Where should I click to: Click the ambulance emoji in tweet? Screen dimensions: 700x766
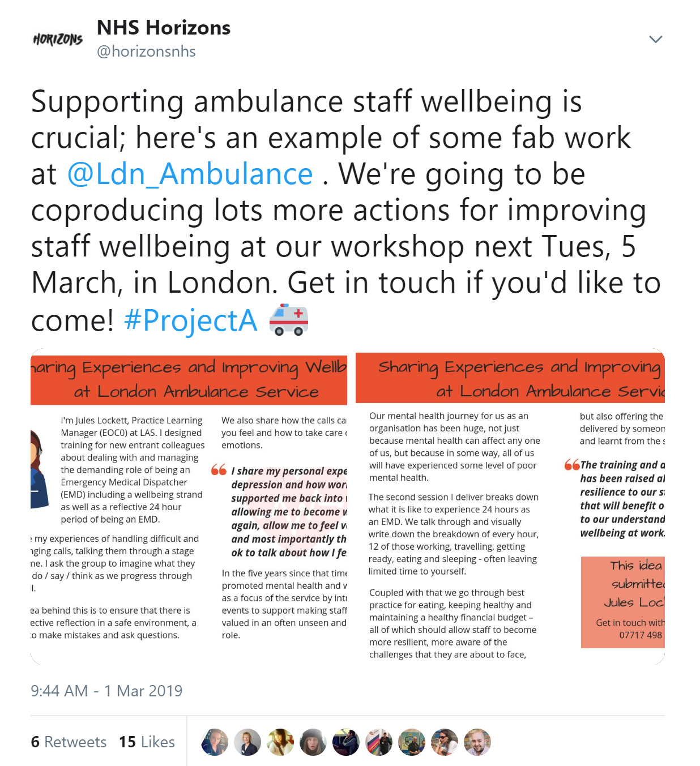click(x=288, y=320)
